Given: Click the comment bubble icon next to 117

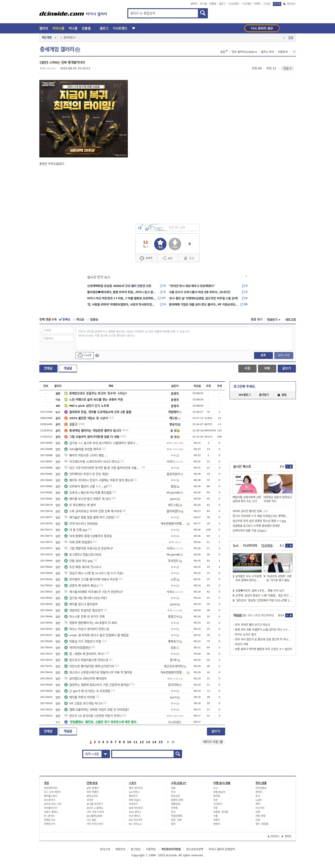Looking at the screenshot, I should (159, 298).
